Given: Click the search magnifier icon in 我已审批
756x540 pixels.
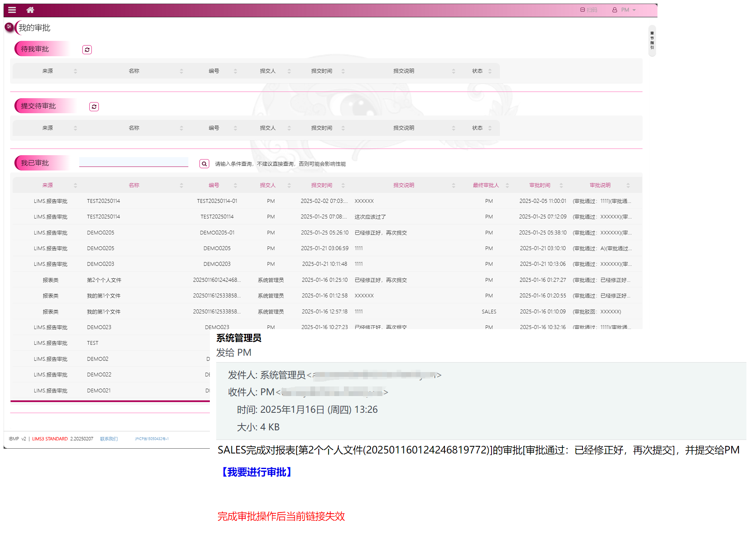Looking at the screenshot, I should (204, 164).
